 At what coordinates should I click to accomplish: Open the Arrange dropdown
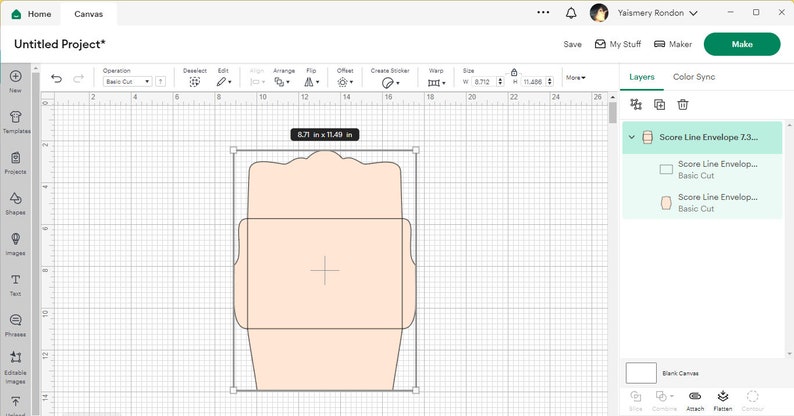point(282,81)
